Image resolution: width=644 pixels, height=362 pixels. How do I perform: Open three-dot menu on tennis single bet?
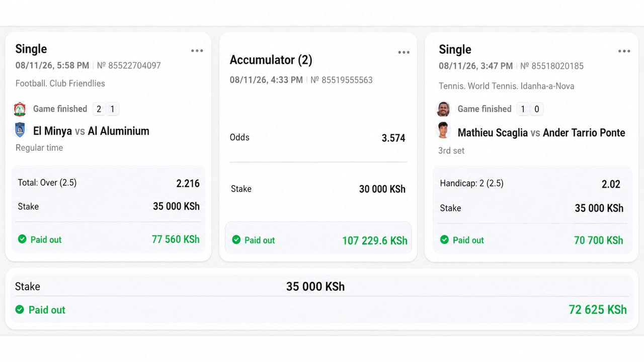[x=624, y=51]
